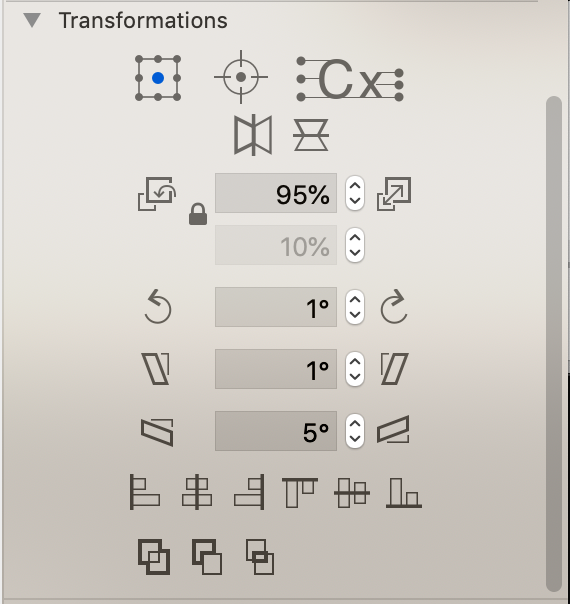Select the bounding box center origin
This screenshot has width=570, height=604.
coord(158,78)
